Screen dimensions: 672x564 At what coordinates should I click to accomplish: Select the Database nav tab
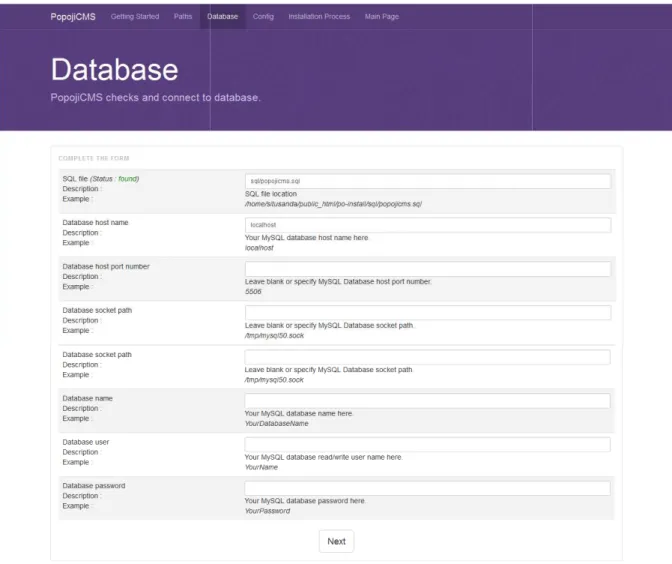[222, 17]
